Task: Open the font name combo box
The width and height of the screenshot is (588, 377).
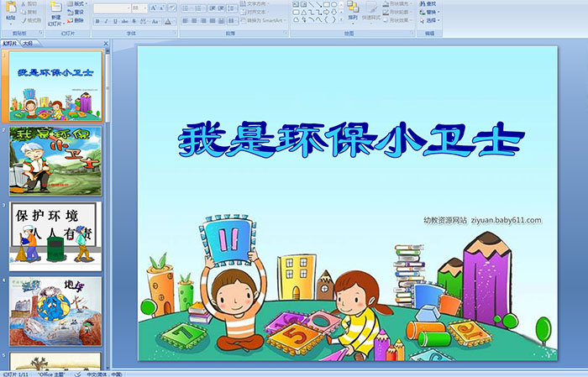Action: [112, 8]
